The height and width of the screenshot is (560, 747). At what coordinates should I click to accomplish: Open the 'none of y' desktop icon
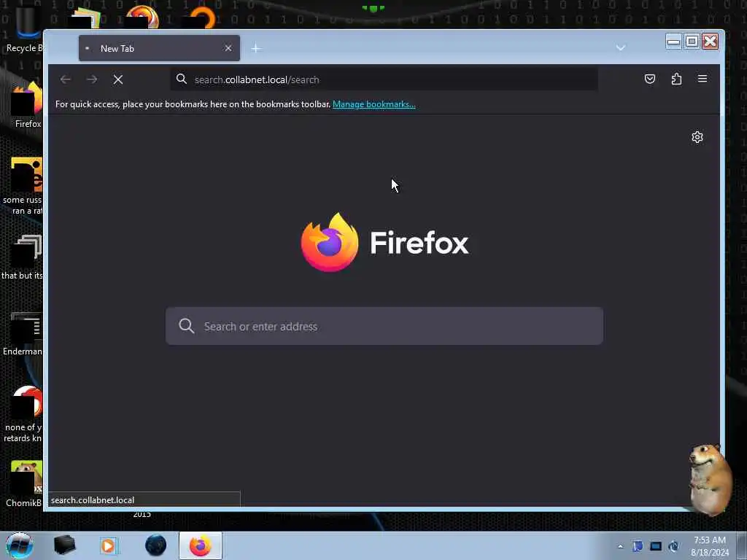(x=24, y=414)
